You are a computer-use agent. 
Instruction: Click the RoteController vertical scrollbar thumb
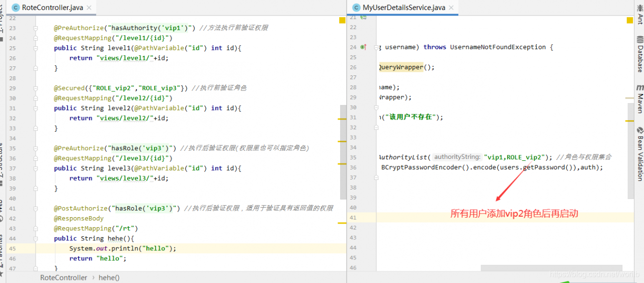point(343,152)
